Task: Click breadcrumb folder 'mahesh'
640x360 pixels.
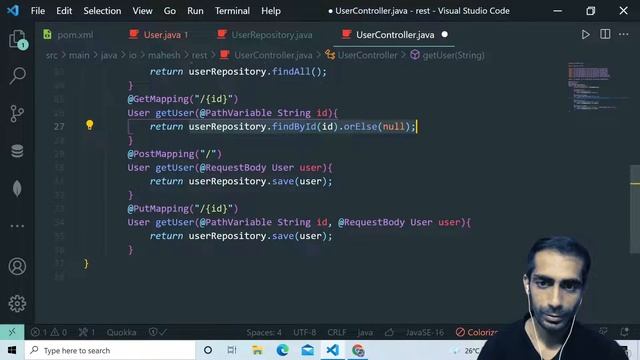Action: coord(164,55)
